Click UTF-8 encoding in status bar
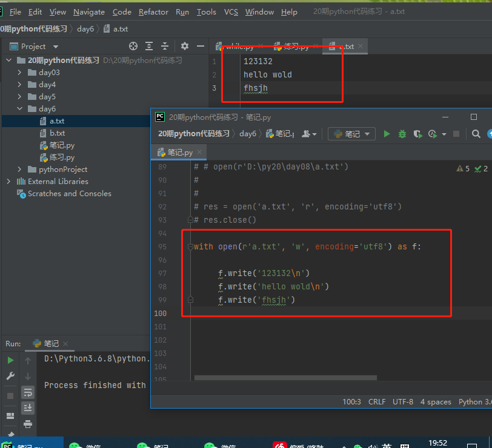Image resolution: width=492 pixels, height=448 pixels. tap(402, 401)
